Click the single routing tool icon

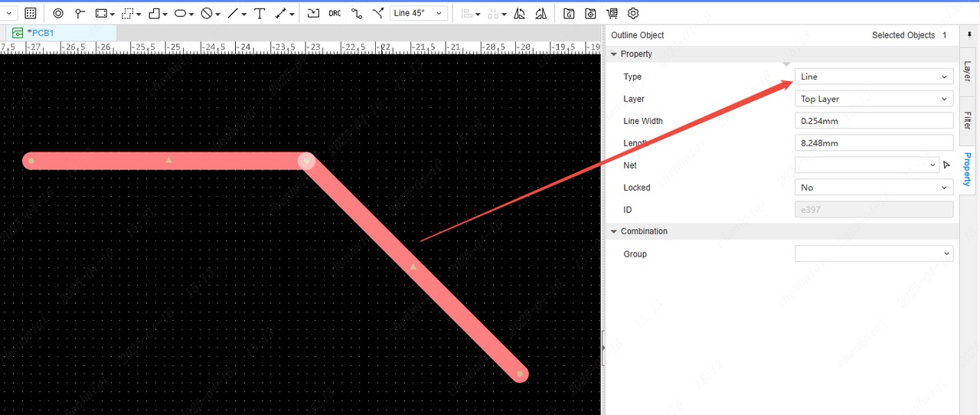tap(357, 13)
